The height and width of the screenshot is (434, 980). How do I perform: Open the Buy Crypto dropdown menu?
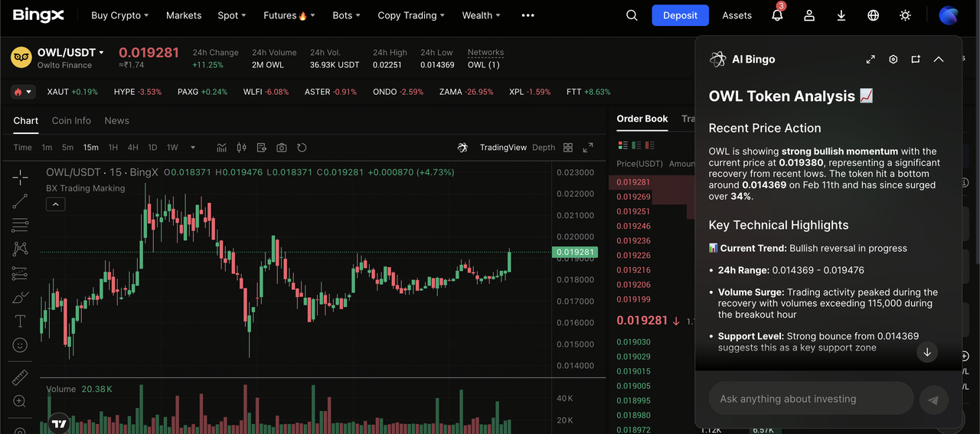click(x=119, y=15)
